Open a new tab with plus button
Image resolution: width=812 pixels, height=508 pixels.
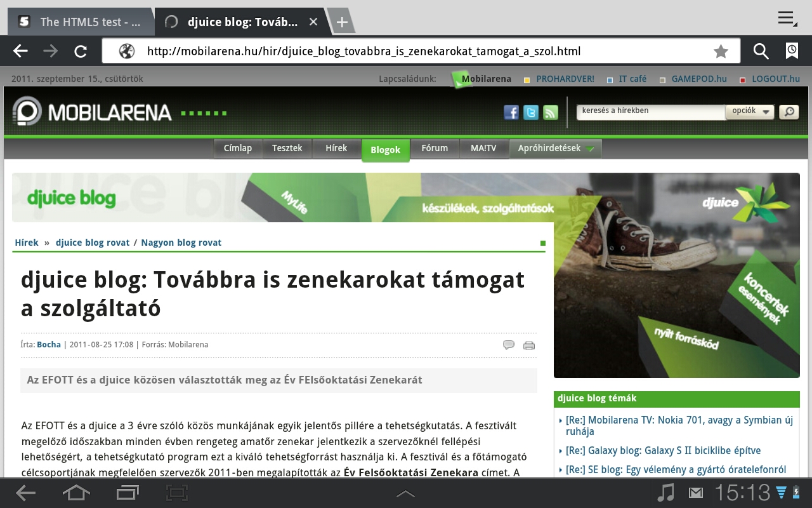(x=341, y=22)
